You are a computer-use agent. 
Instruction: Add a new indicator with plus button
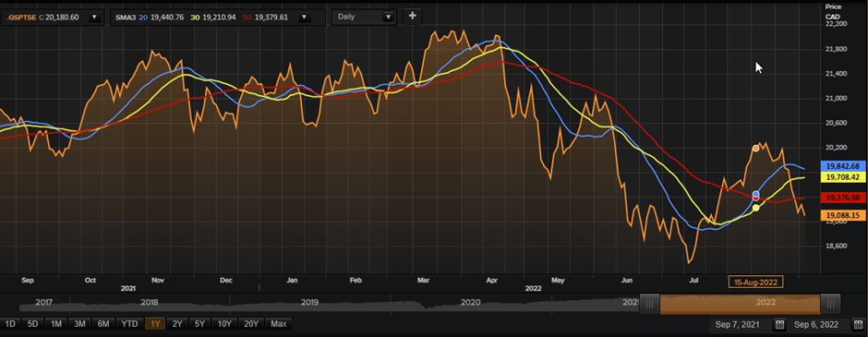[x=412, y=16]
